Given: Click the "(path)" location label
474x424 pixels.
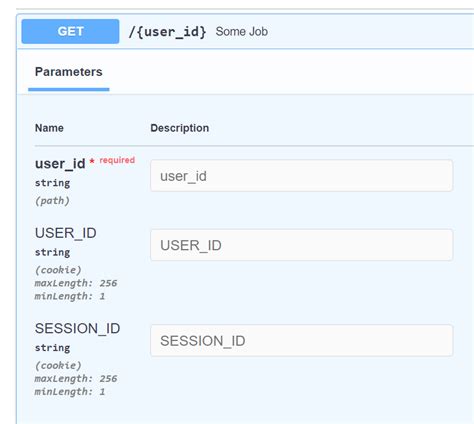Looking at the screenshot, I should pyautogui.click(x=52, y=201).
